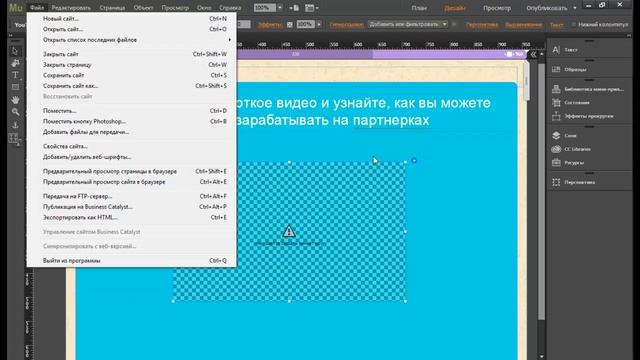The width and height of the screenshot is (640, 360).
Task: Open the Состояния states panel icon
Action: pyautogui.click(x=556, y=102)
